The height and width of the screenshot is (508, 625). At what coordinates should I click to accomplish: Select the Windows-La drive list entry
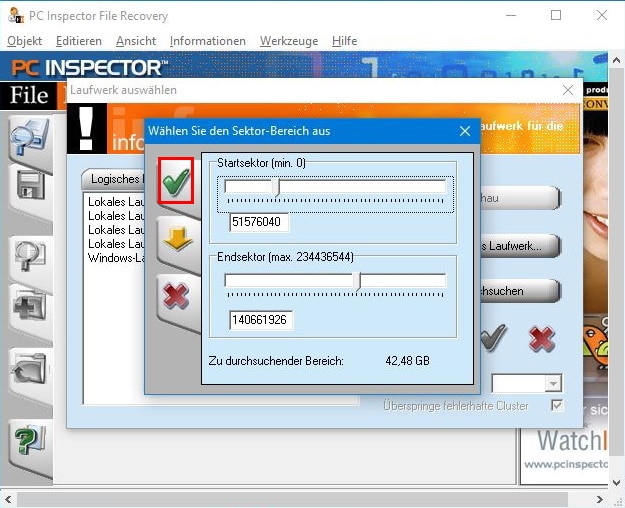(x=116, y=258)
